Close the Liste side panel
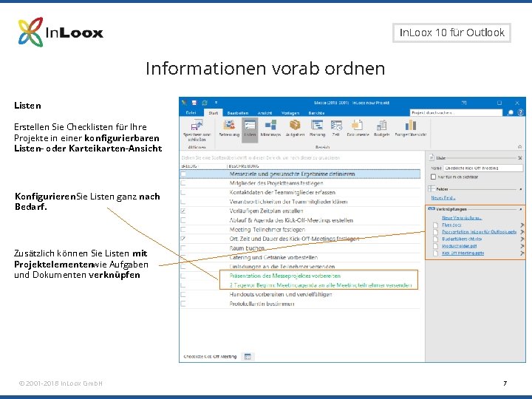The image size is (532, 399). coord(519,158)
